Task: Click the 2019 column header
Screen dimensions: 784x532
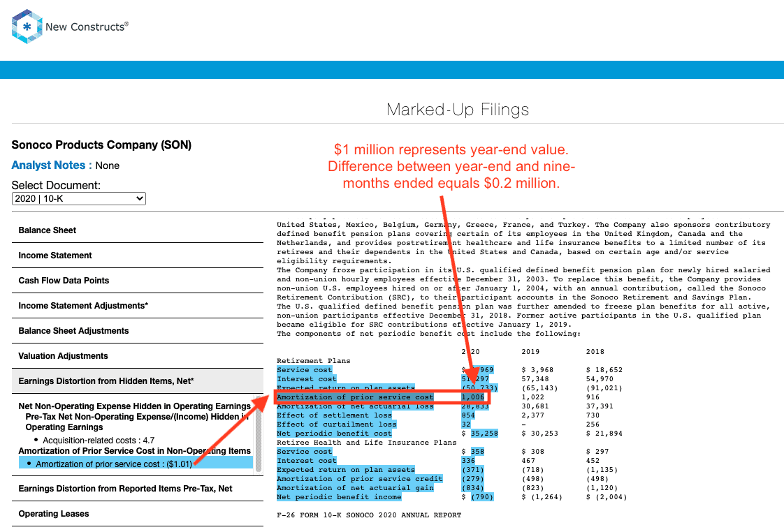Action: click(530, 352)
